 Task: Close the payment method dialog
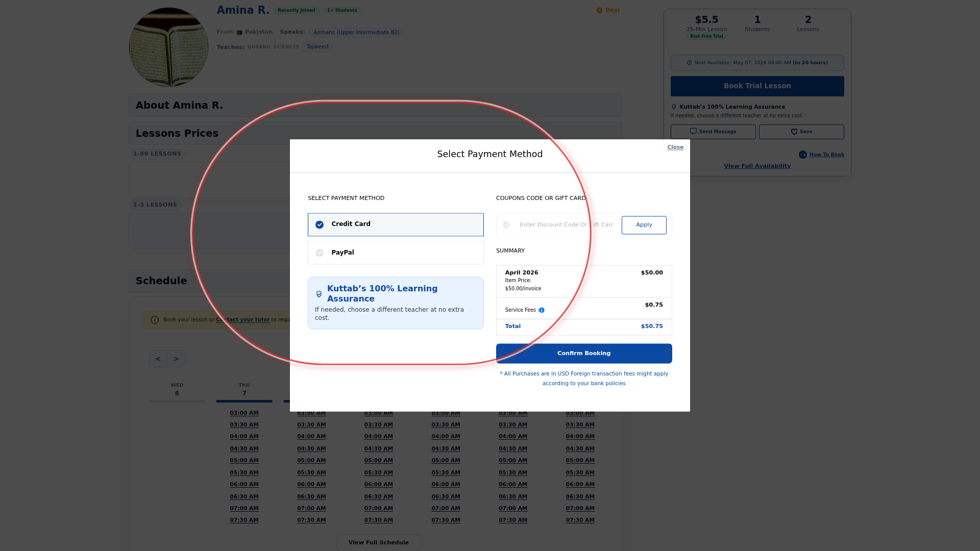point(675,147)
